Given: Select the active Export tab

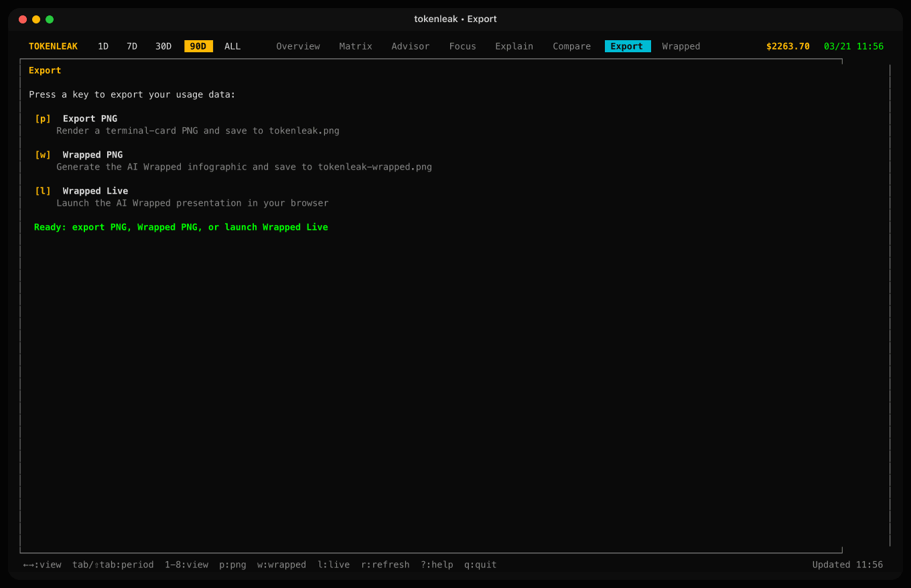Looking at the screenshot, I should pos(628,46).
